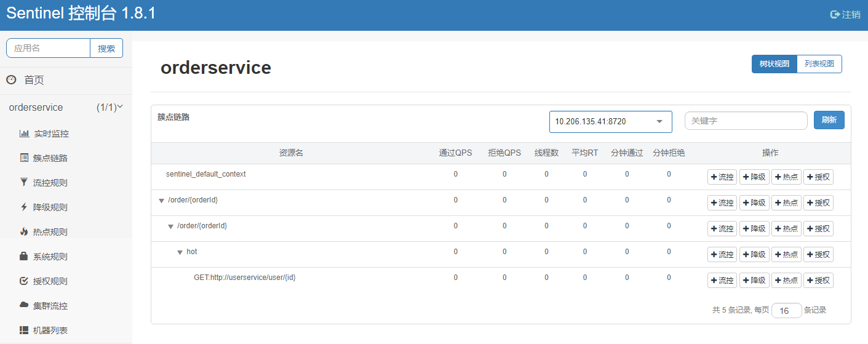
Task: Add 降级 rule for GET:http://userservice/user/{id}
Action: coord(754,281)
